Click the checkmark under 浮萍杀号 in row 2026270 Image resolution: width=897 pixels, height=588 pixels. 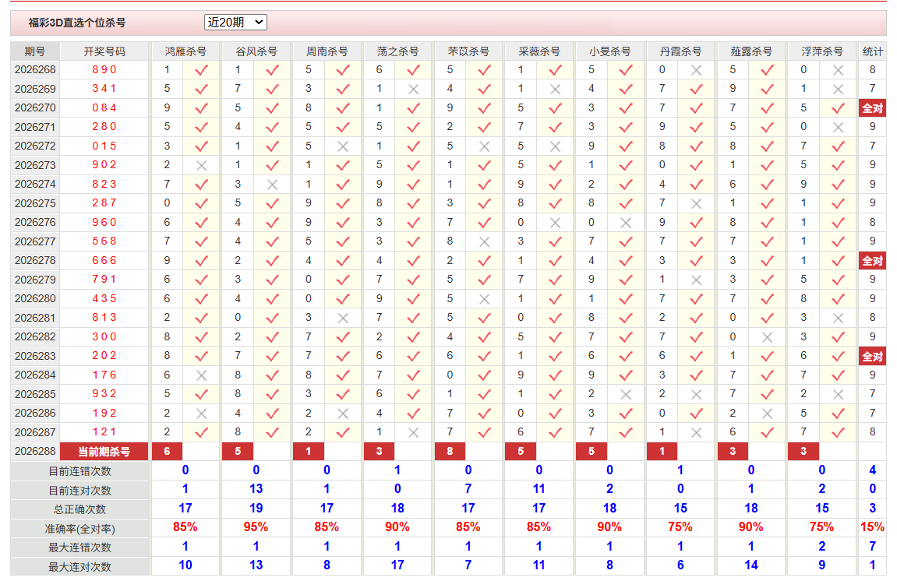pos(838,108)
